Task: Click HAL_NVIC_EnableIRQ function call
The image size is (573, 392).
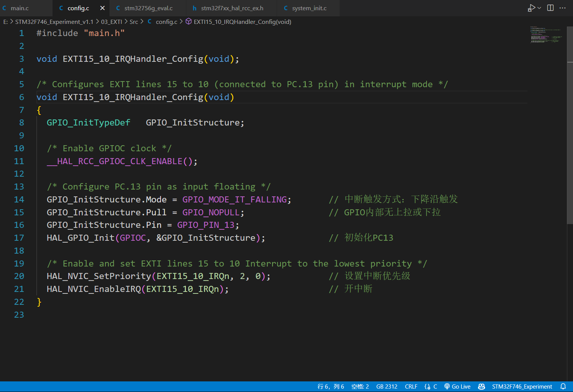Action: 94,289
